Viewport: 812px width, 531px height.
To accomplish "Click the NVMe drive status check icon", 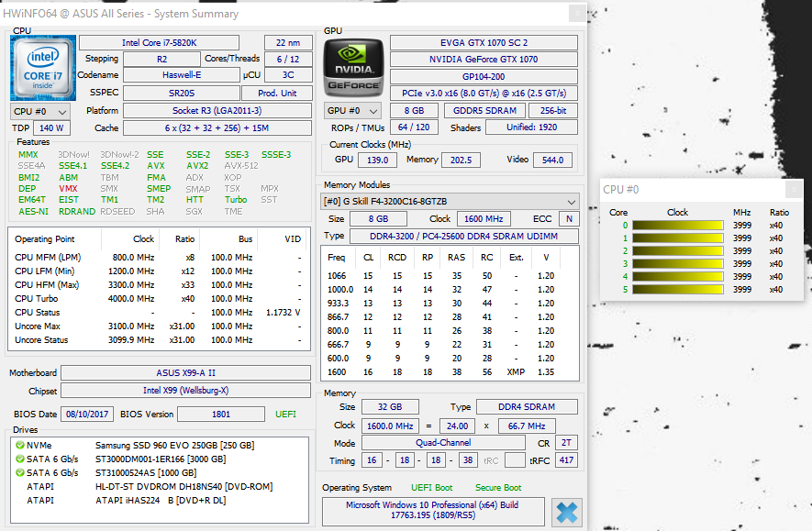I will 20,445.
